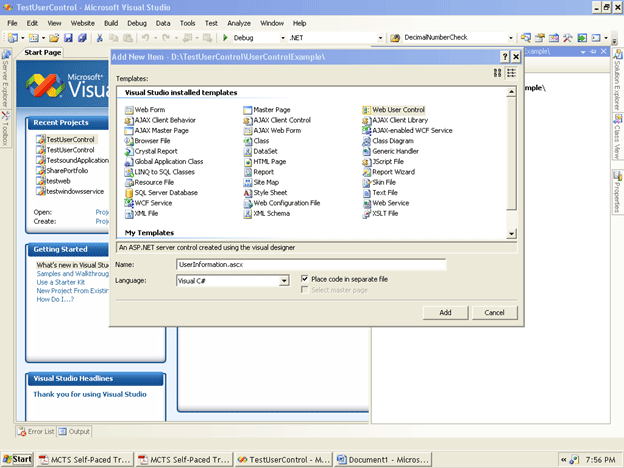Open the Output tab
Screen dimensions: 624x468
74,431
